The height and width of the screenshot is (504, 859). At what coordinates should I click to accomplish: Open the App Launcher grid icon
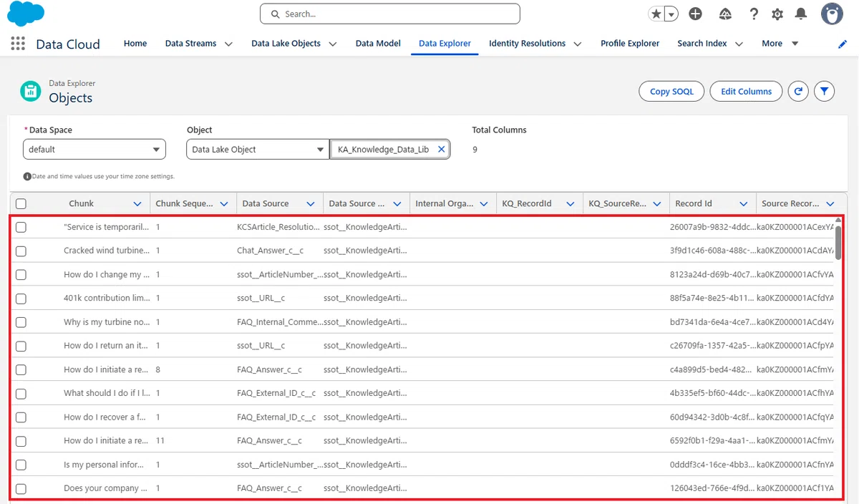(x=18, y=43)
